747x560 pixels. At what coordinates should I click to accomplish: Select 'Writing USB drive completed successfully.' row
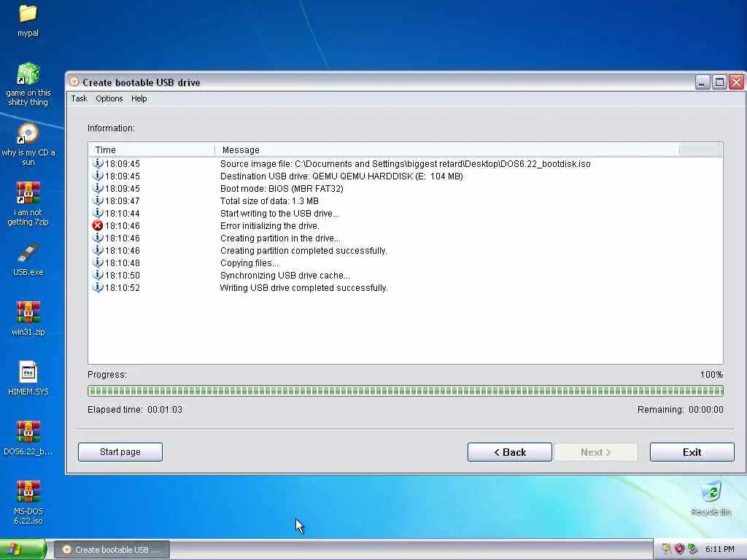[406, 287]
